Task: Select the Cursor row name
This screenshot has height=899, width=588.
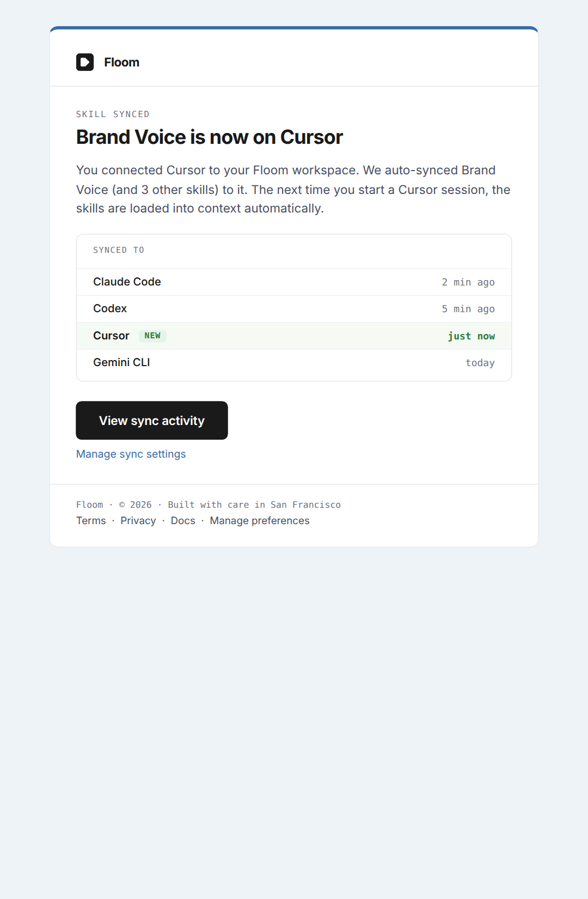Action: tap(111, 336)
